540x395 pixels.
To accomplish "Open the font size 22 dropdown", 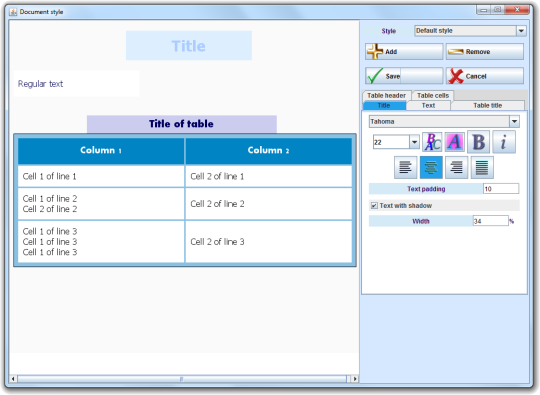I will (414, 142).
